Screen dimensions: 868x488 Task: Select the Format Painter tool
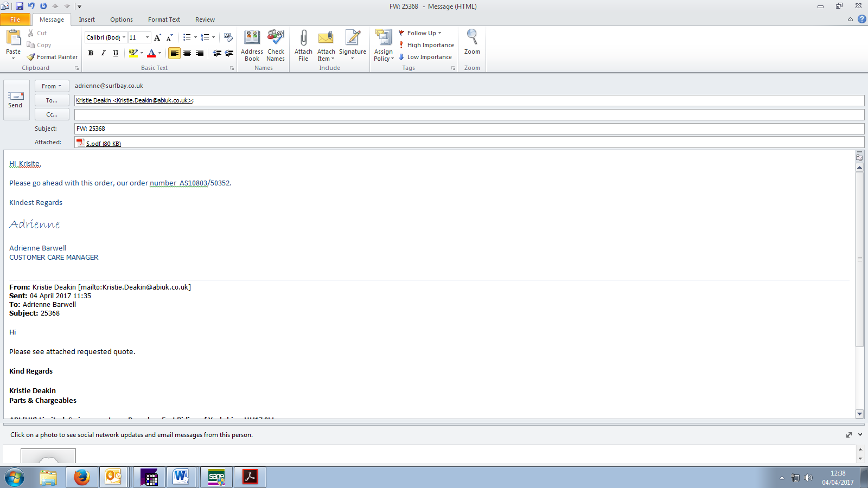(53, 57)
